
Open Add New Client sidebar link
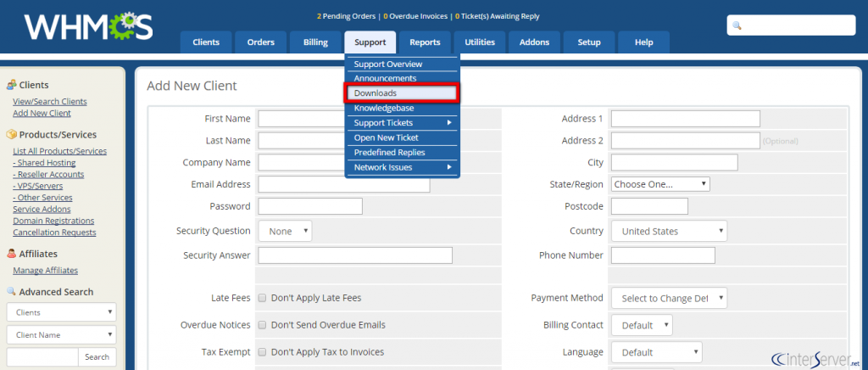[x=42, y=113]
